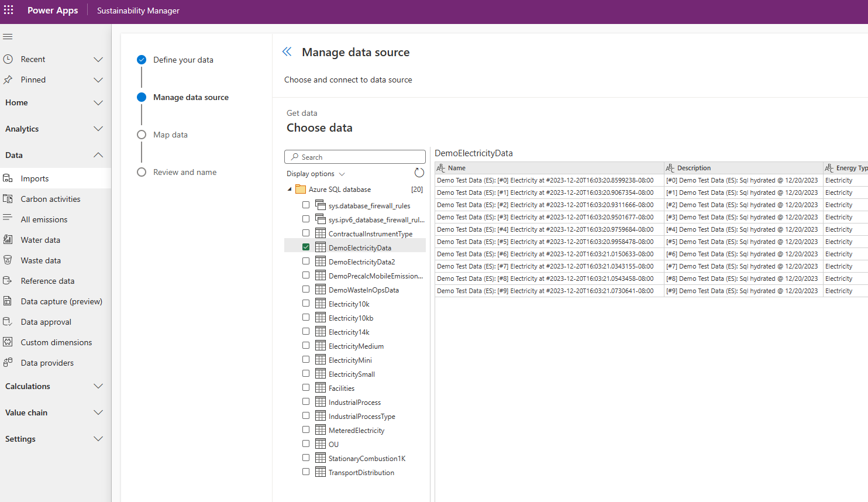Image resolution: width=868 pixels, height=502 pixels.
Task: Select the ElectricityMedium table row
Action: pos(355,346)
